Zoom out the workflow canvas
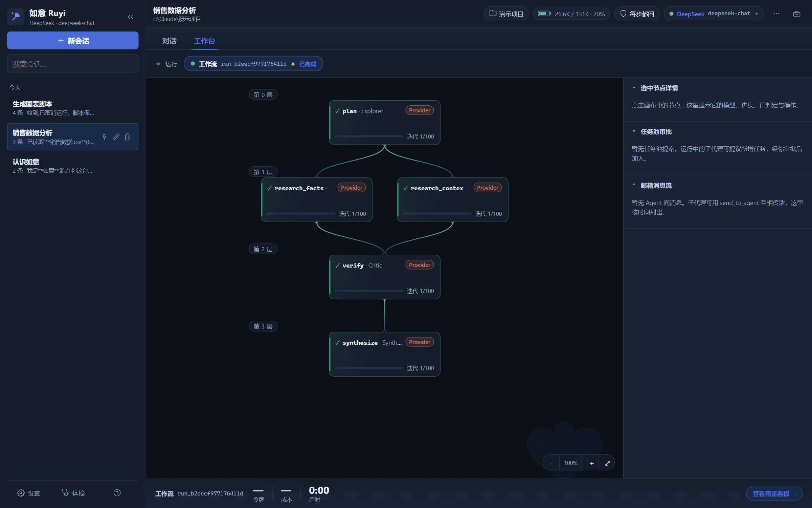 pyautogui.click(x=551, y=463)
